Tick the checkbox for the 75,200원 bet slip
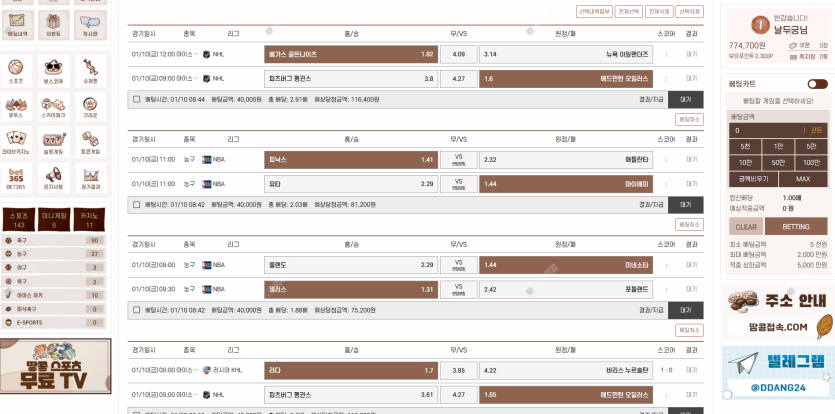Screen dimensions: 835x414 point(136,310)
